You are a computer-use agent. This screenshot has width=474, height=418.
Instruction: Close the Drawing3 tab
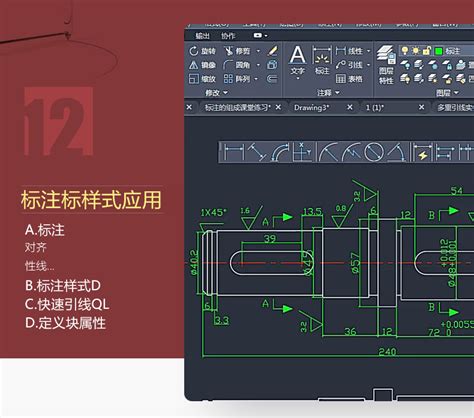point(350,107)
